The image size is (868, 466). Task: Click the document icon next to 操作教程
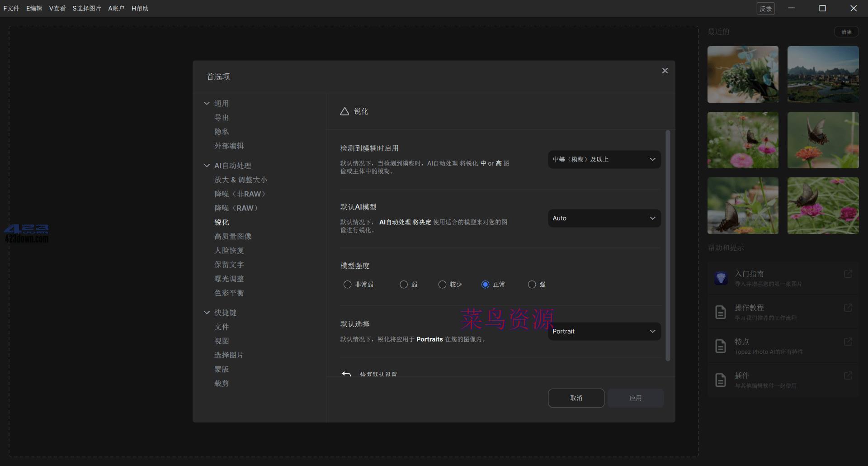[x=720, y=312]
